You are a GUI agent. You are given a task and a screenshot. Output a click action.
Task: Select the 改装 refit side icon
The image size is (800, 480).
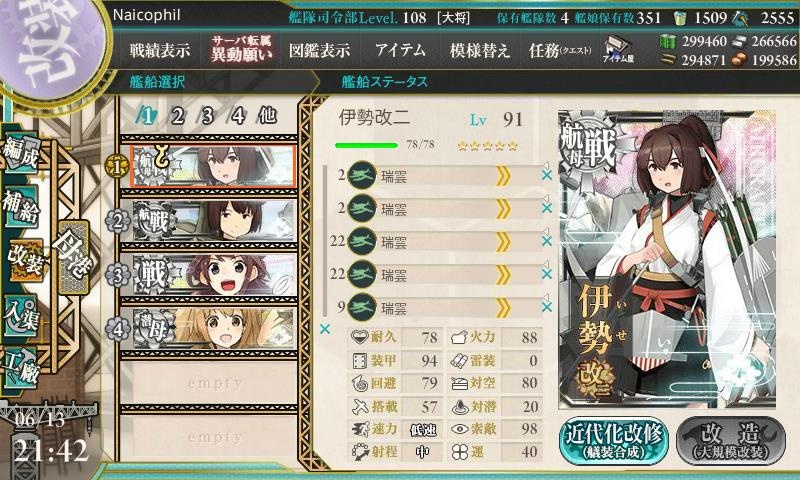pos(26,260)
